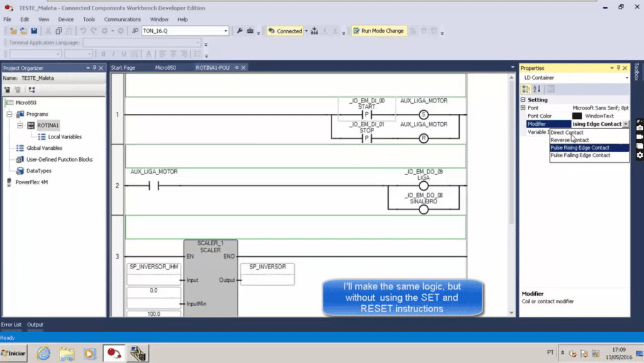Toggle Run Mode Change
Viewport: 644px width, 363px height.
coord(379,31)
